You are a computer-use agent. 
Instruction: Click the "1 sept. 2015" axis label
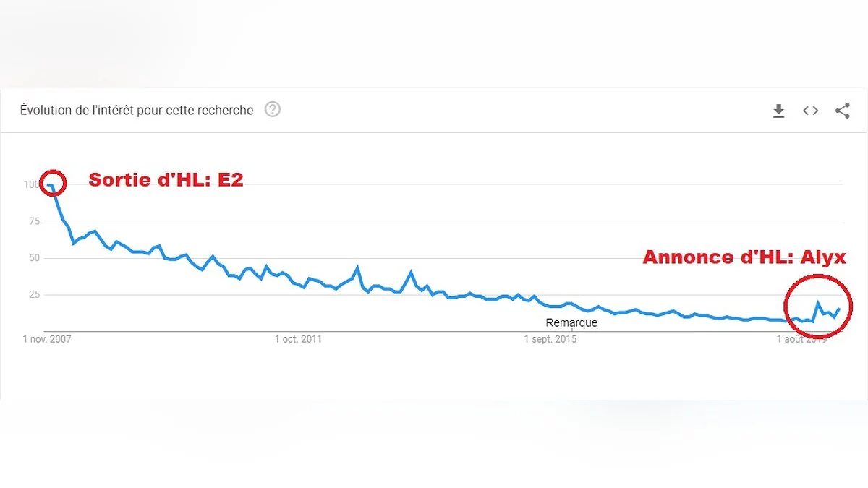click(x=550, y=338)
